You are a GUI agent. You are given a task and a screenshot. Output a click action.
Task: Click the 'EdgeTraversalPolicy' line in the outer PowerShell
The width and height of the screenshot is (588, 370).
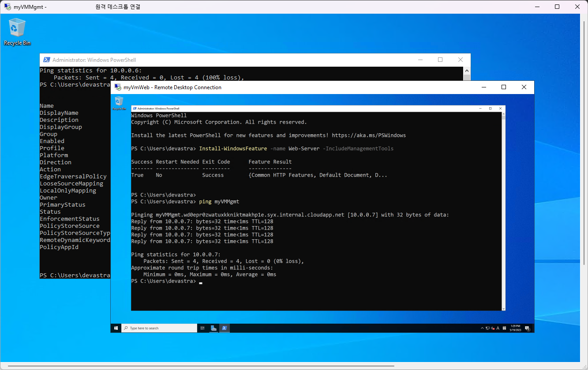[x=73, y=176]
